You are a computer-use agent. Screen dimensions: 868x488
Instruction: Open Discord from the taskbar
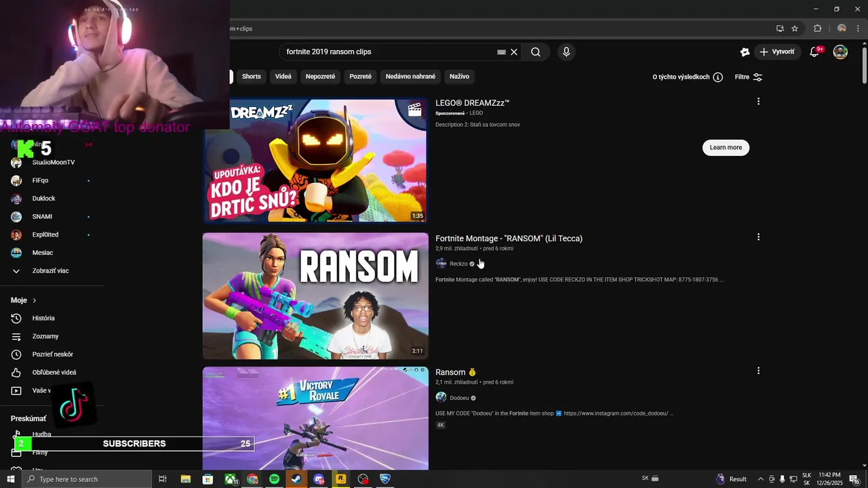coord(319,479)
